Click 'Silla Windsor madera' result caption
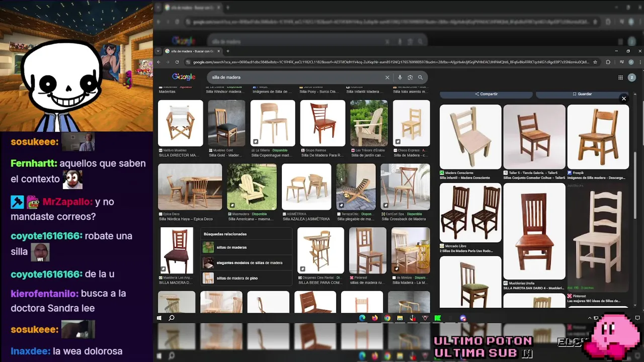 (x=225, y=92)
